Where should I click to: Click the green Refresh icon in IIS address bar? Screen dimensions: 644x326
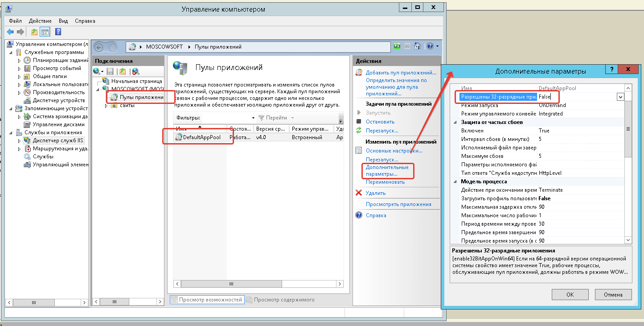pos(397,46)
